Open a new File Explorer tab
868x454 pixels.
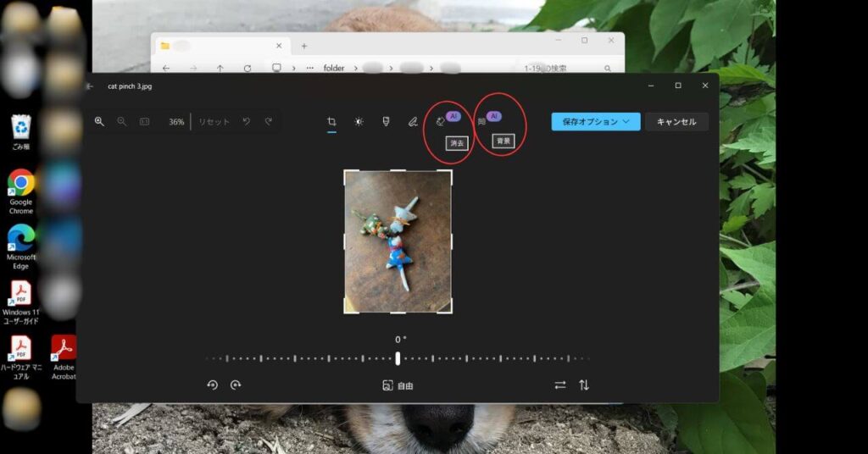(304, 46)
